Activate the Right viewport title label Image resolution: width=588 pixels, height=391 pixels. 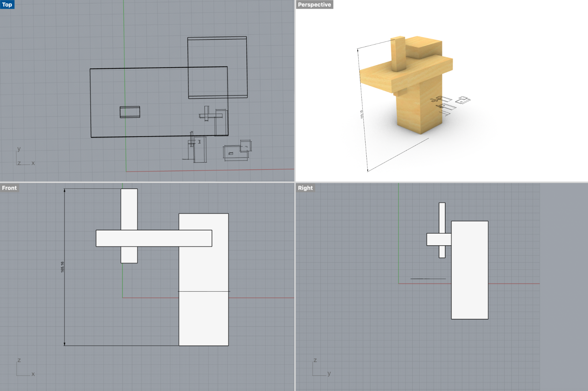[305, 188]
